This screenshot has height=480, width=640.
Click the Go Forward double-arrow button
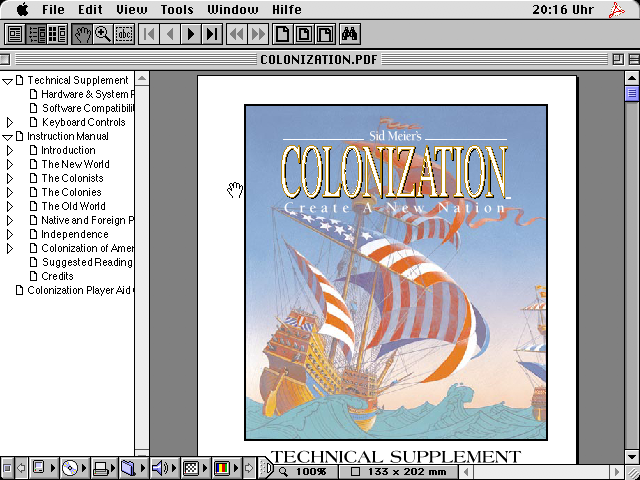coord(258,34)
